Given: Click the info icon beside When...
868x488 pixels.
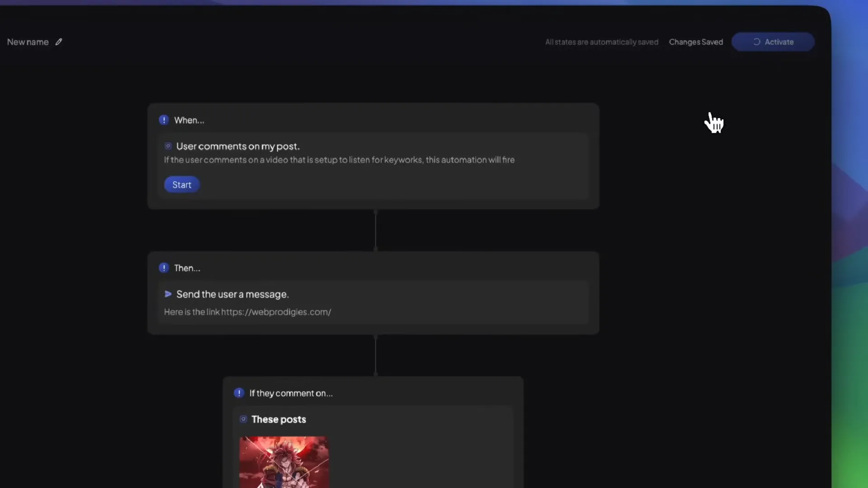Looking at the screenshot, I should click(164, 120).
